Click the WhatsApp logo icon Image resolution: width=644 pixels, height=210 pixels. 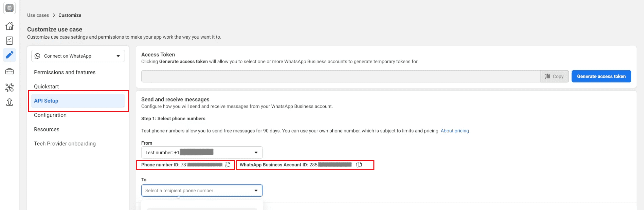[37, 56]
